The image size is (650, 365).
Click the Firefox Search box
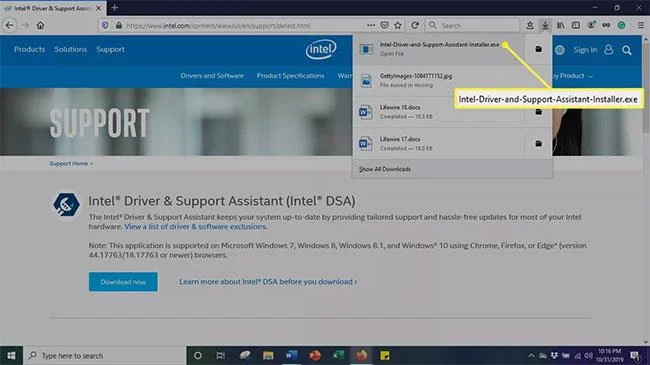(x=473, y=25)
